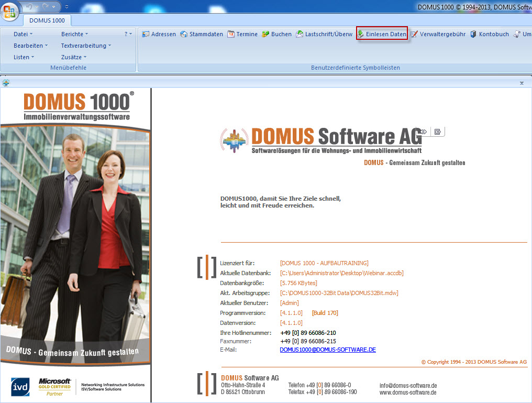Open the round Office button menu
The height and width of the screenshot is (403, 532).
(9, 11)
